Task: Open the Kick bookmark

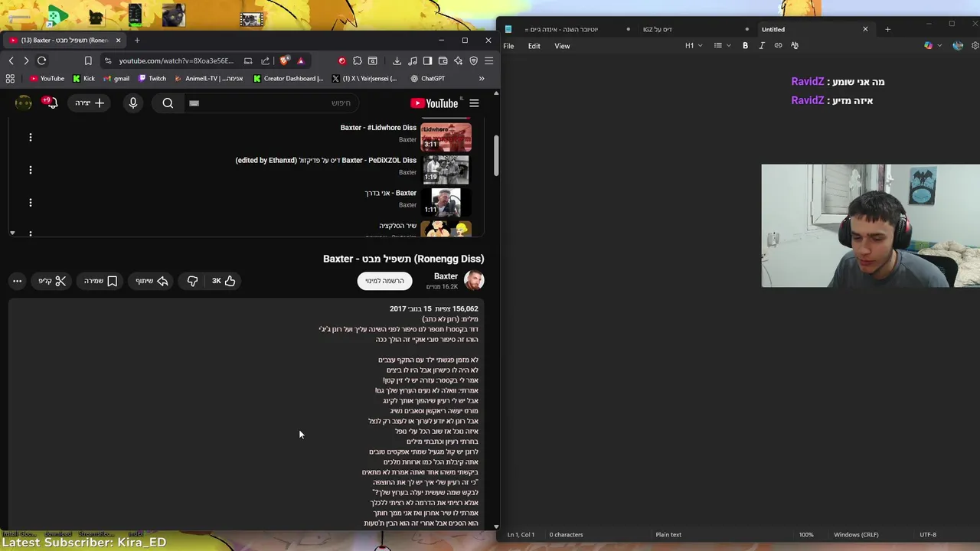Action: [x=83, y=78]
